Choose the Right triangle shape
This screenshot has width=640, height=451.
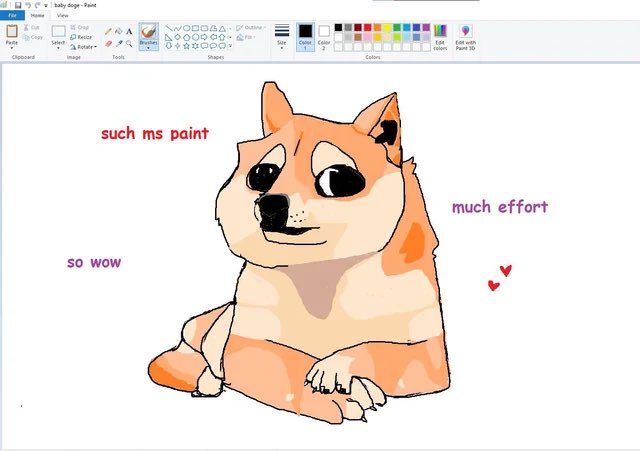168,37
